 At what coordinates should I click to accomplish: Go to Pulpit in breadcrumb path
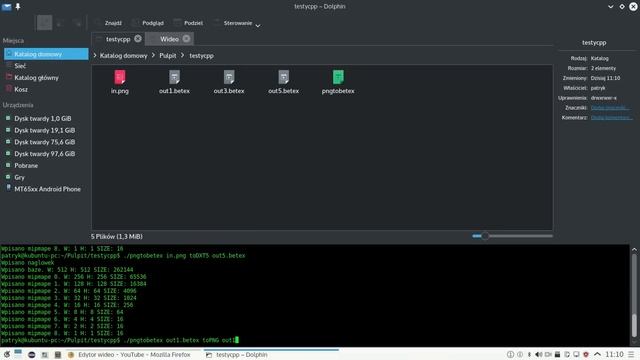click(168, 56)
